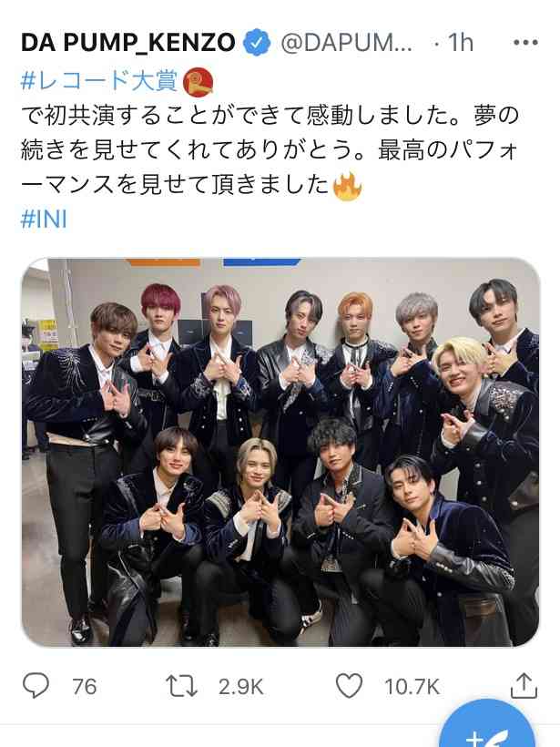View the 2.9K retweets count

[x=241, y=687]
